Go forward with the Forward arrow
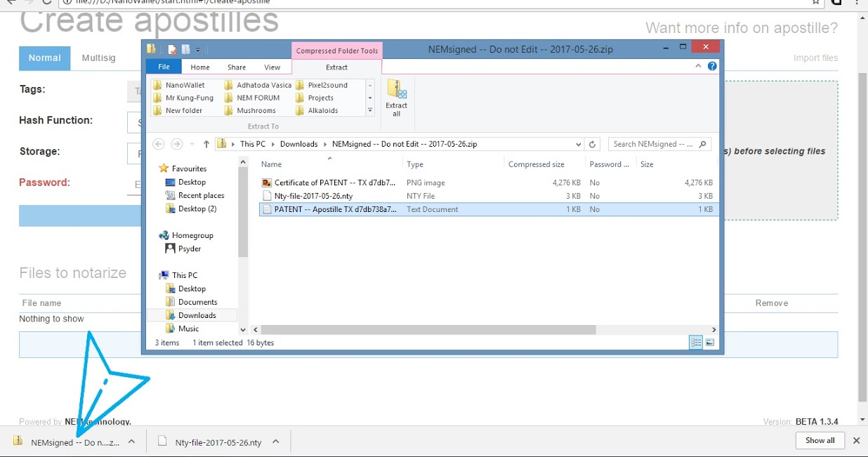Image resolution: width=868 pixels, height=457 pixels. (x=177, y=144)
